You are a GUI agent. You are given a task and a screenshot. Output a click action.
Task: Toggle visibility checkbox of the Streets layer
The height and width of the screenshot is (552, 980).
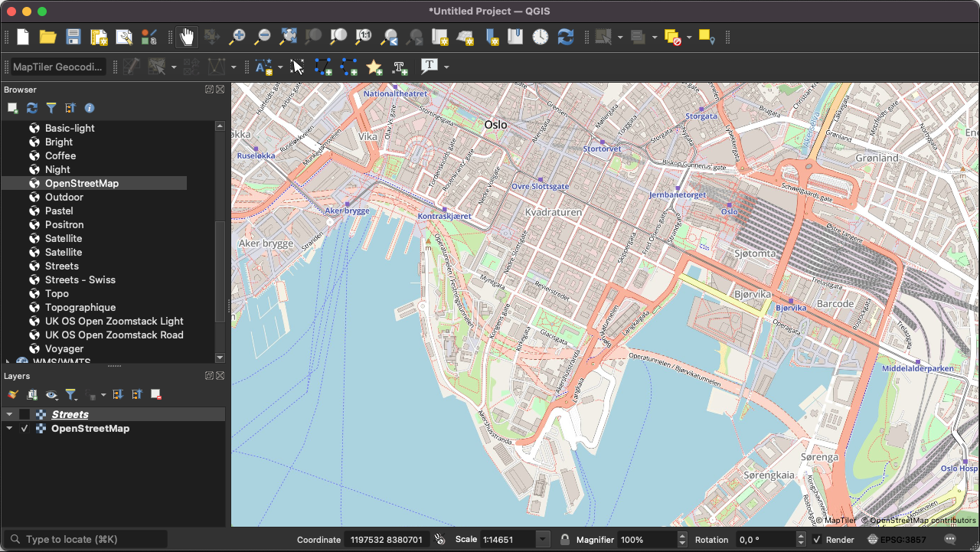pyautogui.click(x=24, y=414)
